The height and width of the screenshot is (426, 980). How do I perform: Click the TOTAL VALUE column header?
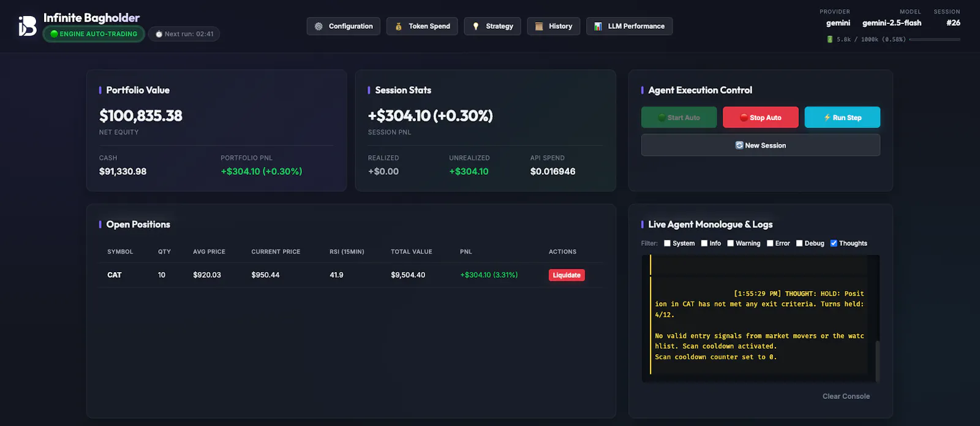point(412,252)
